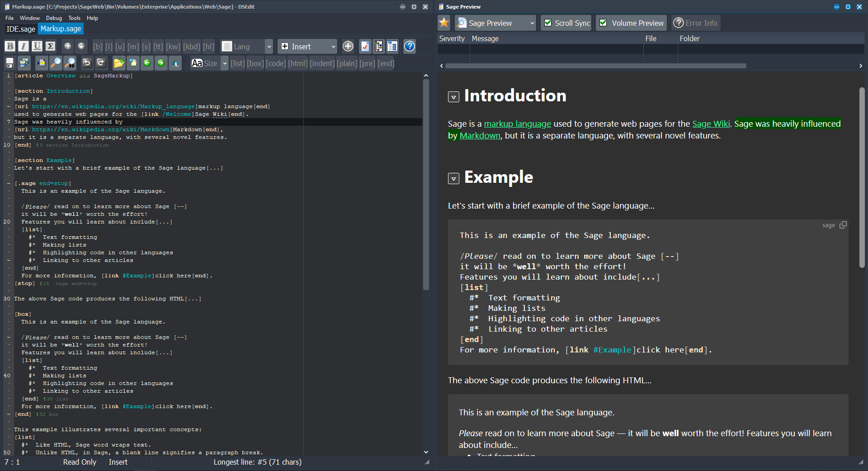The image size is (868, 471).
Task: Undo with the left curved arrow
Action: pyautogui.click(x=87, y=63)
